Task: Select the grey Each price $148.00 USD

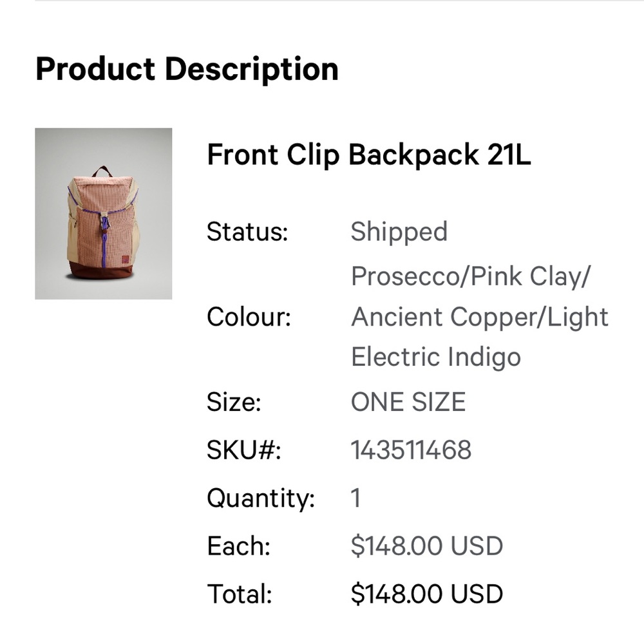Action: click(426, 546)
